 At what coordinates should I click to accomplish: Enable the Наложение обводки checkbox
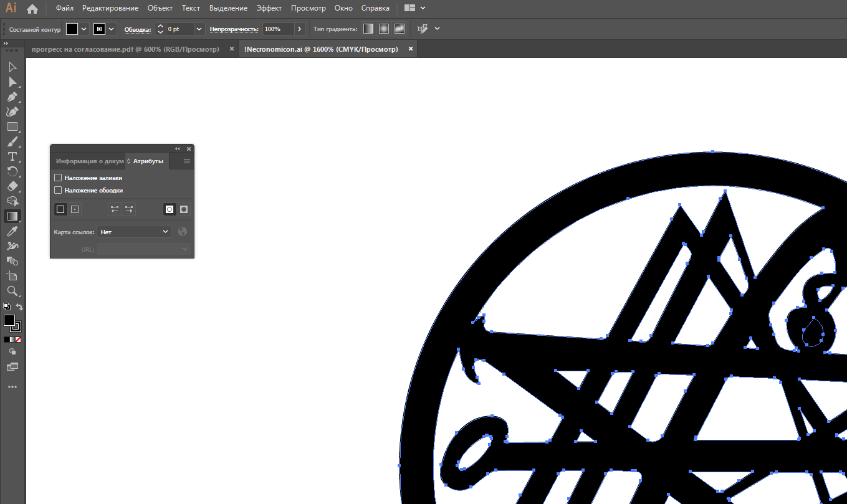tap(58, 190)
